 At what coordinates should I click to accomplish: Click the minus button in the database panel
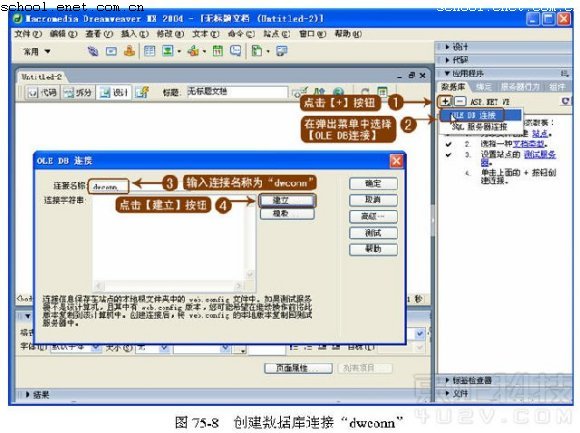[x=459, y=101]
